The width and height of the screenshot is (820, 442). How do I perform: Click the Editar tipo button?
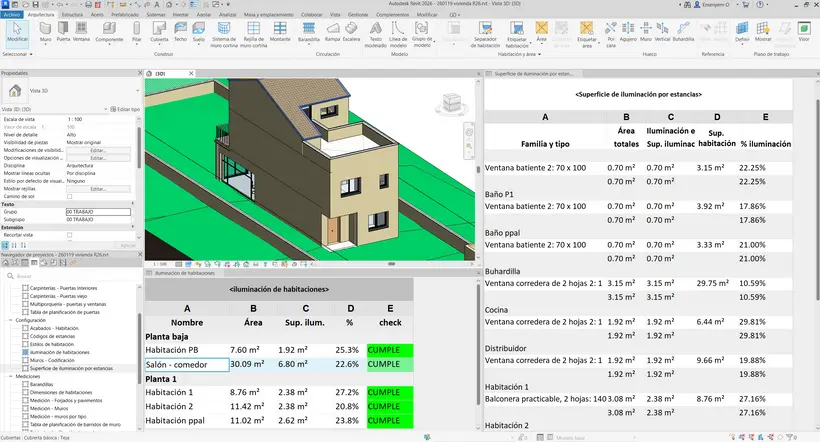click(x=125, y=109)
